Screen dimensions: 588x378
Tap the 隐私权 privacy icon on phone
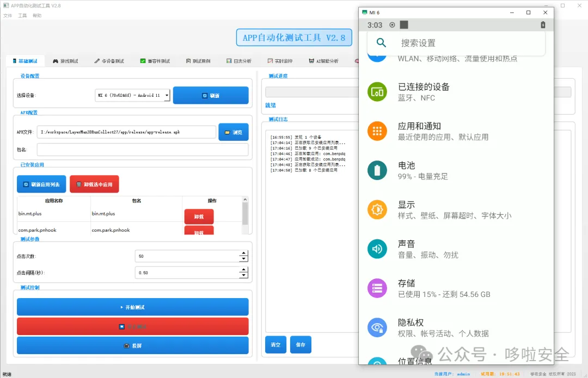(x=377, y=327)
